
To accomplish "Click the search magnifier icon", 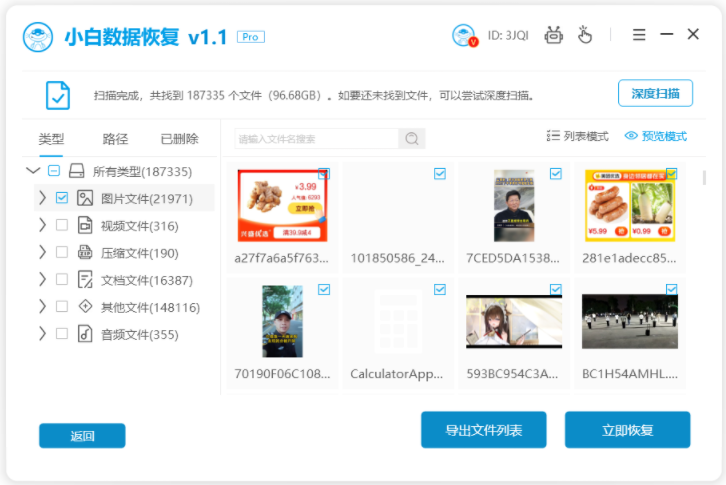I will pos(412,139).
